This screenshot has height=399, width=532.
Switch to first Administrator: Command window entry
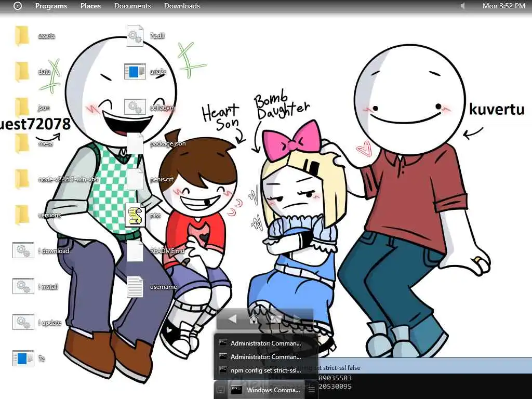265,343
